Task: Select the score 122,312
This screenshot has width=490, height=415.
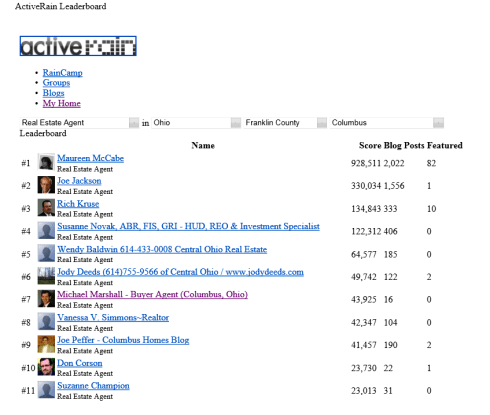Action: click(366, 231)
